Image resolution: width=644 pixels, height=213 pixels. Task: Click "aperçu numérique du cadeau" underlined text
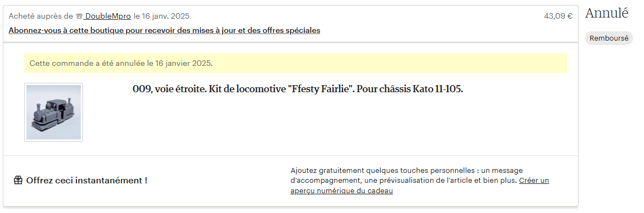point(342,191)
